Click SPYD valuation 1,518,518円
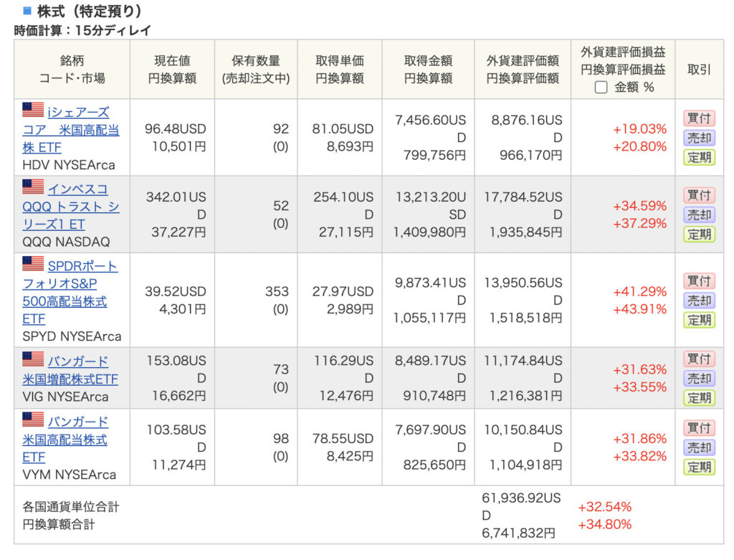The image size is (734, 560). tap(525, 318)
